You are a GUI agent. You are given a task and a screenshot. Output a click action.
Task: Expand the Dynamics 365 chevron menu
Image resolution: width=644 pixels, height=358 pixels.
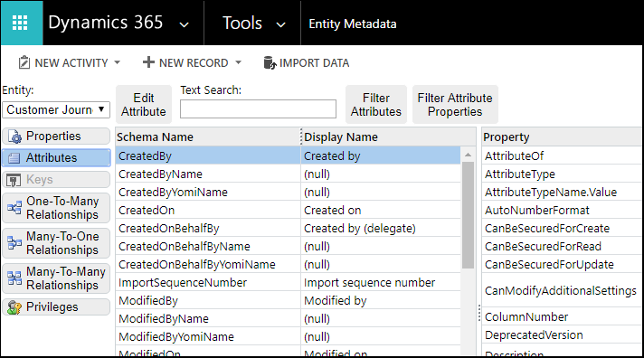pyautogui.click(x=185, y=24)
